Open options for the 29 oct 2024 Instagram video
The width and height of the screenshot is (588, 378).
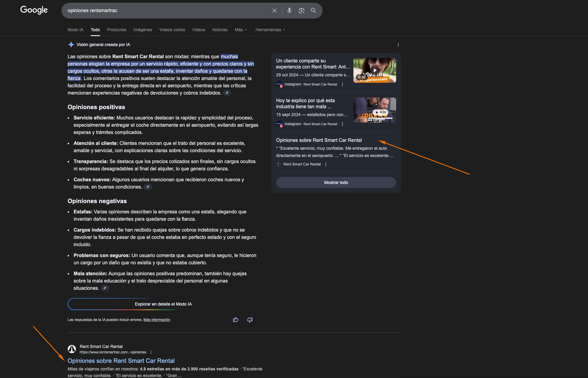[342, 84]
